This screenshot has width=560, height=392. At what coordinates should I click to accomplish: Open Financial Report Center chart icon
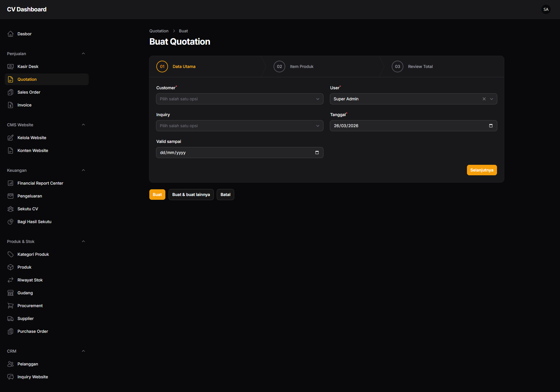(10, 183)
